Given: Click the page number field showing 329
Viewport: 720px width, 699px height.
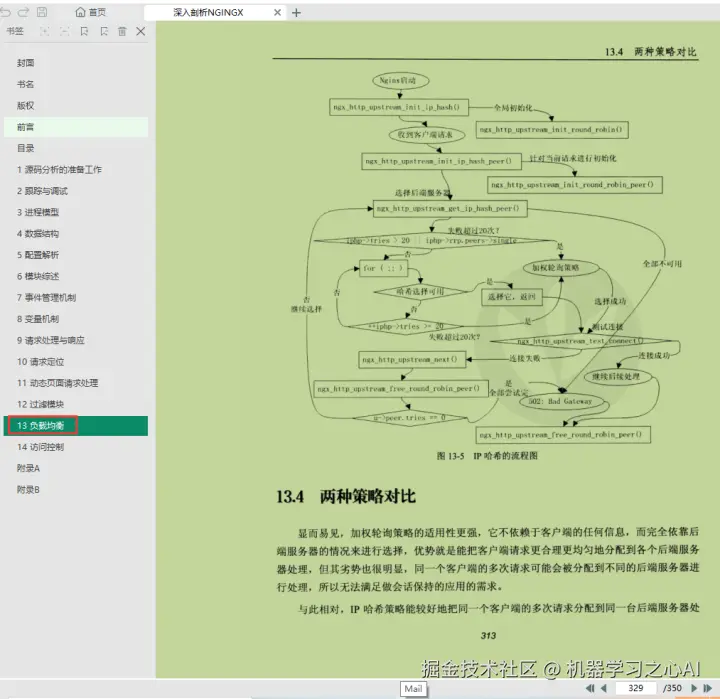Looking at the screenshot, I should [x=636, y=688].
